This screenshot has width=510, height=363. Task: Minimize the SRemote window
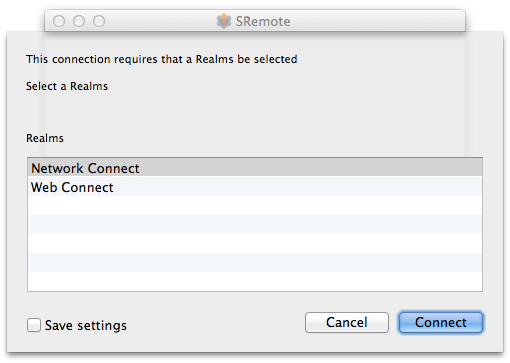click(x=79, y=21)
